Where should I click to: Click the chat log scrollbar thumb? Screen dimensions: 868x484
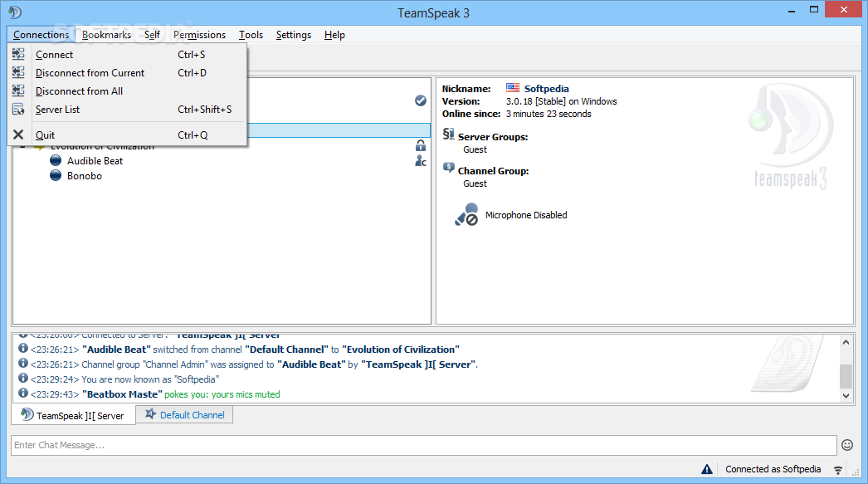click(x=846, y=377)
